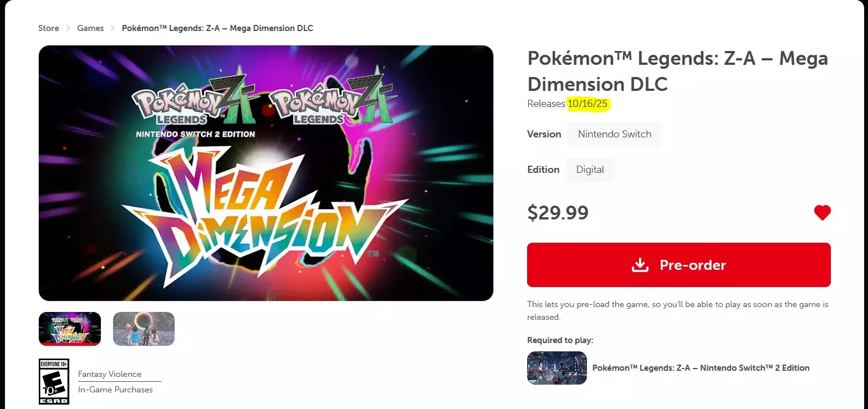Click current page breadcrumb Mega Dimension DLC
This screenshot has height=409, width=868.
coord(217,28)
